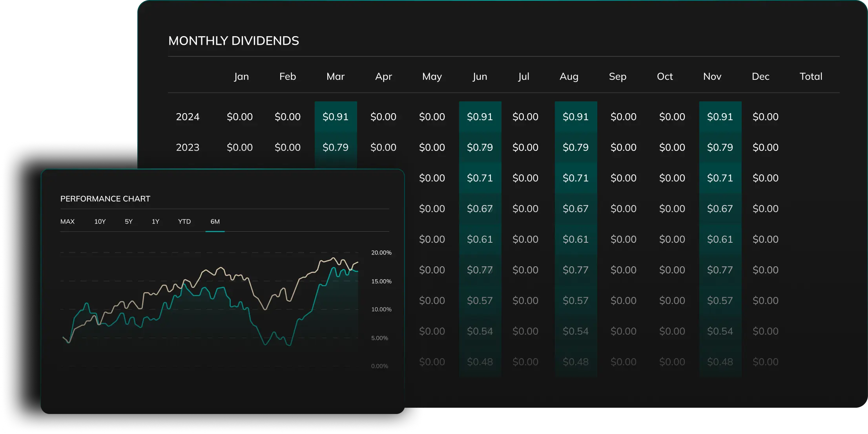Select the YTD range tab
868x434 pixels.
(184, 222)
